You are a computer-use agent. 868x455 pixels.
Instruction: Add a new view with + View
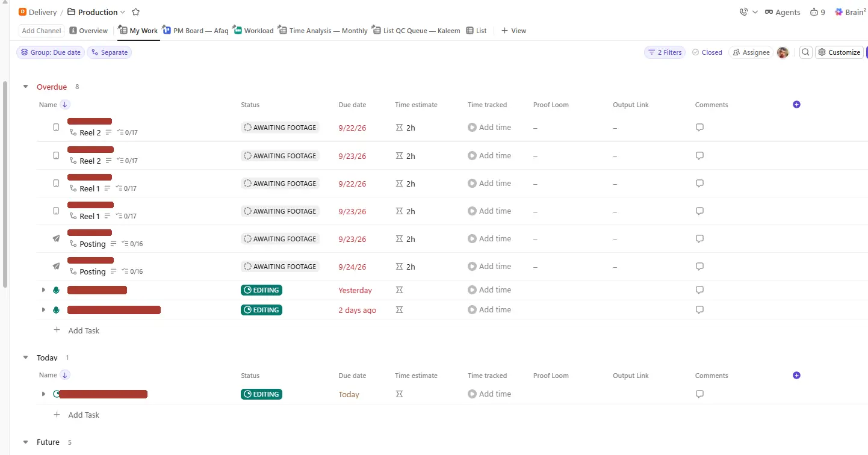click(513, 31)
